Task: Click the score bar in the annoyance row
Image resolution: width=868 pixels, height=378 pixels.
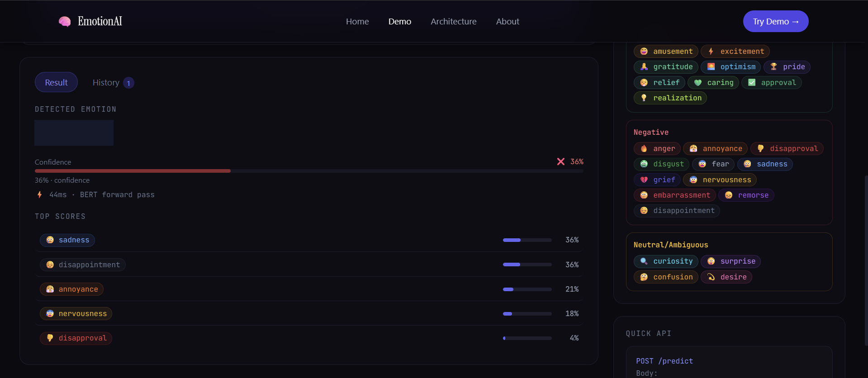Action: pos(527,289)
